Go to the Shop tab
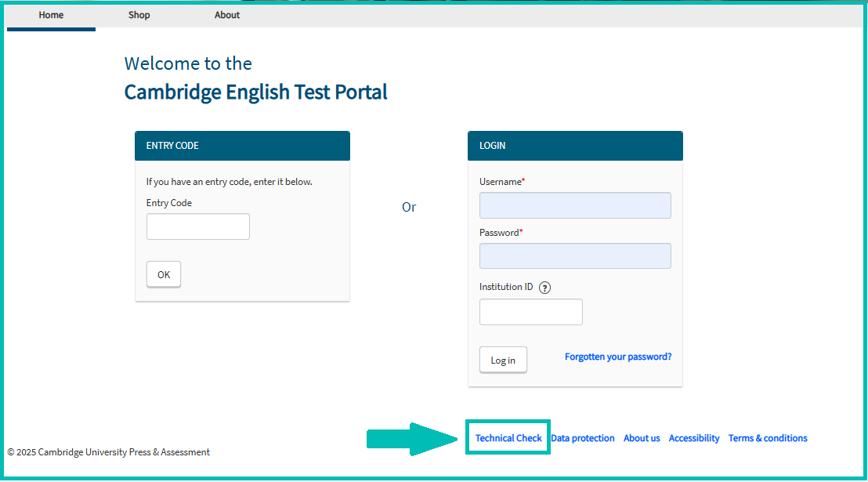This screenshot has width=868, height=482. pos(139,16)
